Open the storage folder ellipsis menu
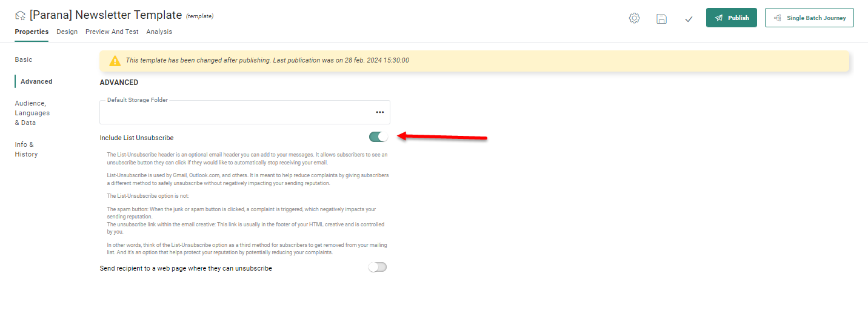The width and height of the screenshot is (868, 324). coord(379,112)
